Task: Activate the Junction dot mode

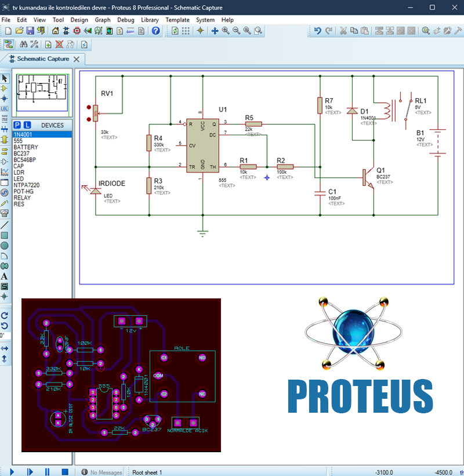Action: click(x=5, y=99)
